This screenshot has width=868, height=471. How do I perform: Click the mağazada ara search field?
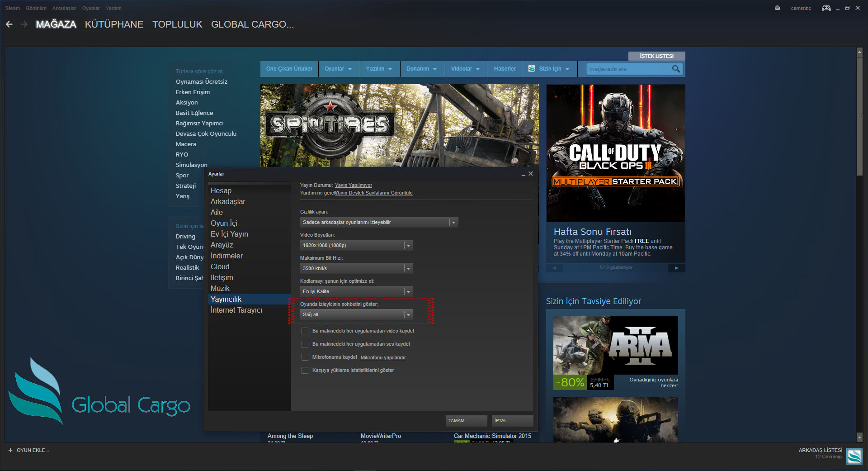point(629,69)
